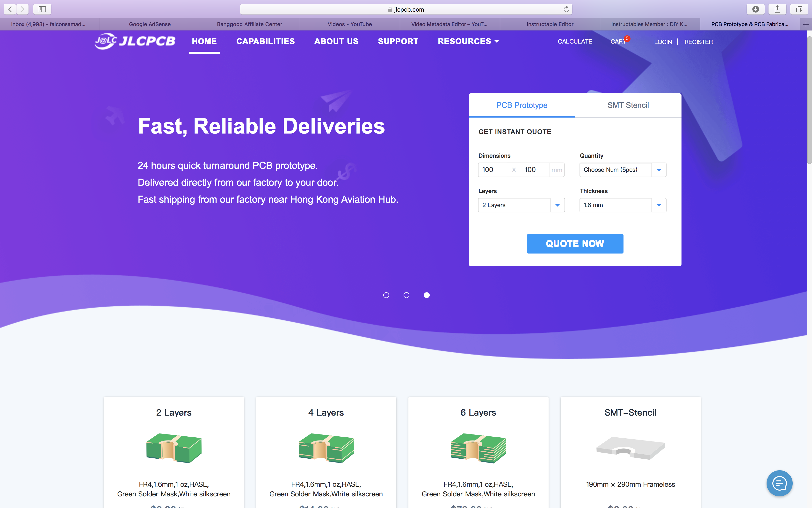Select the first carousel slide dot

click(x=386, y=295)
